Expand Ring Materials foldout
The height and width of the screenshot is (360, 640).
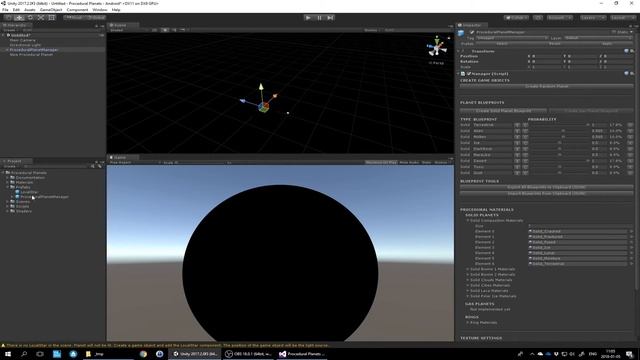pos(468,322)
